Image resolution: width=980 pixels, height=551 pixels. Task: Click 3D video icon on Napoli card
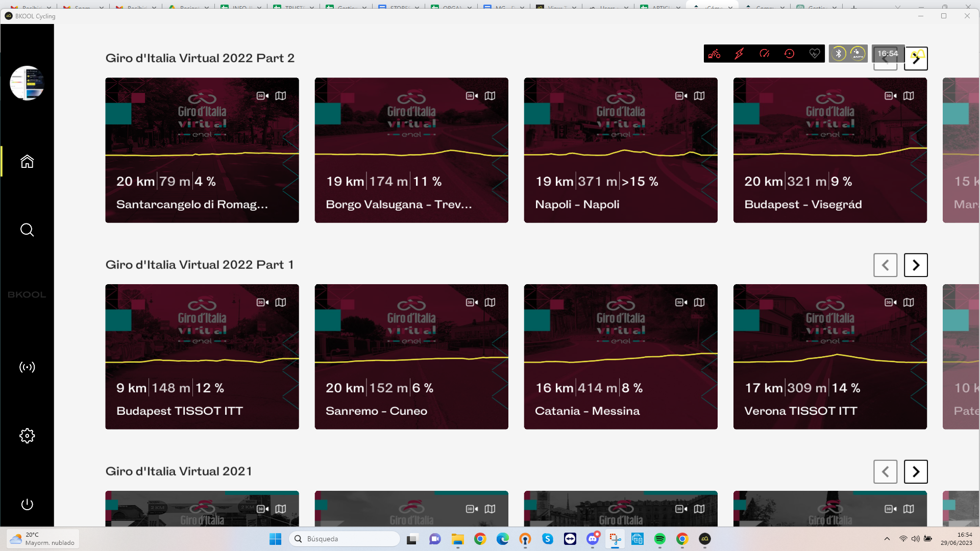point(681,96)
